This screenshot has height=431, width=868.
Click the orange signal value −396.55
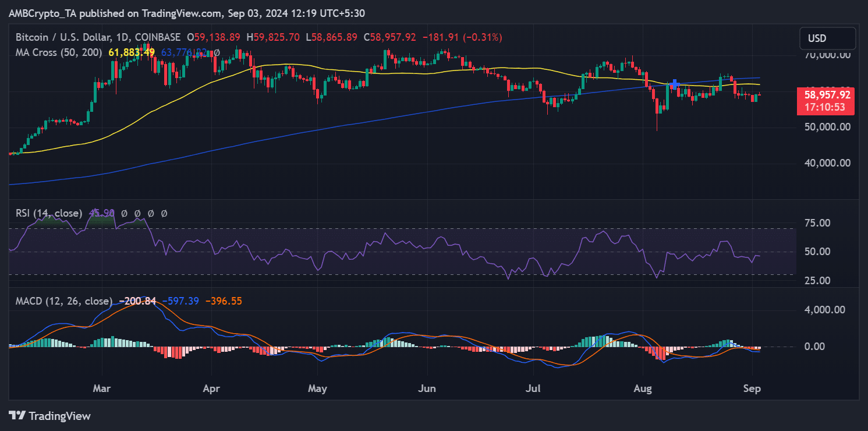(223, 301)
